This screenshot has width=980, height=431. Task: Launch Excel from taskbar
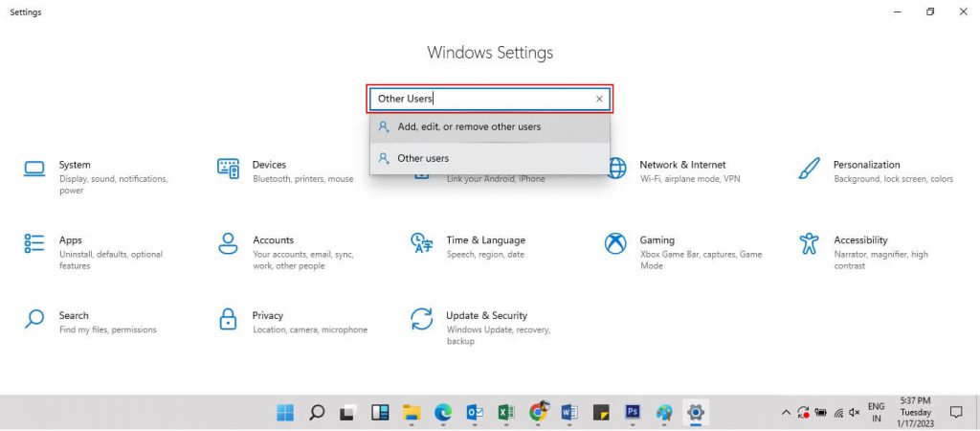coord(505,412)
